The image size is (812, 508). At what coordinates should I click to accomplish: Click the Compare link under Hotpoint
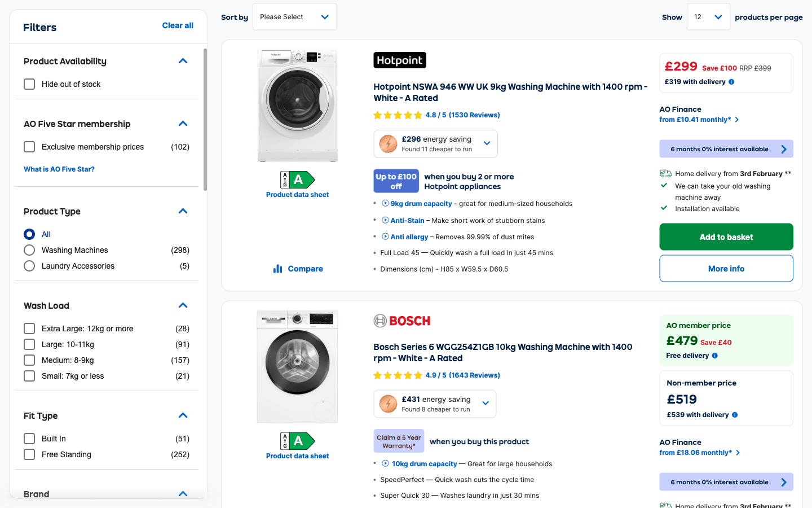coord(305,269)
